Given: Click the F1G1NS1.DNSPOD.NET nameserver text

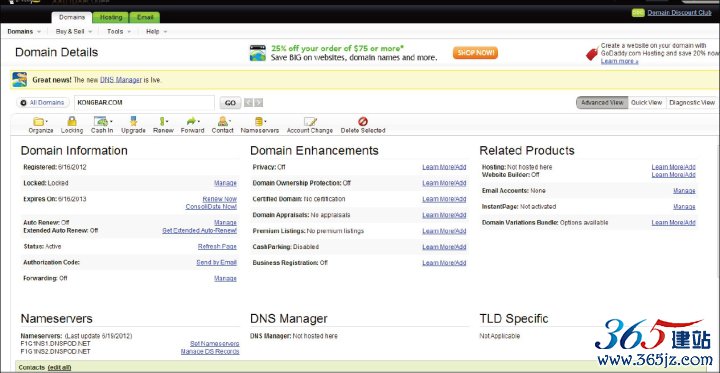Looking at the screenshot, I should pos(56,344).
